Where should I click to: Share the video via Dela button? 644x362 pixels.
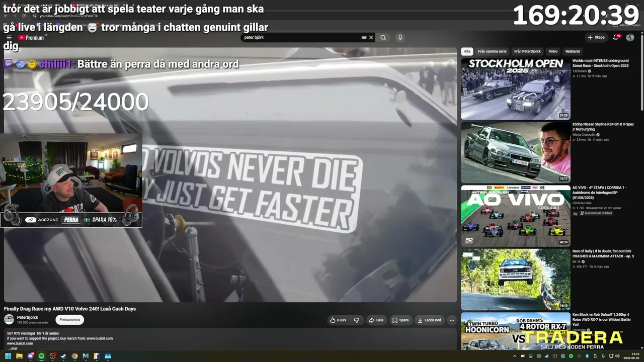[376, 320]
